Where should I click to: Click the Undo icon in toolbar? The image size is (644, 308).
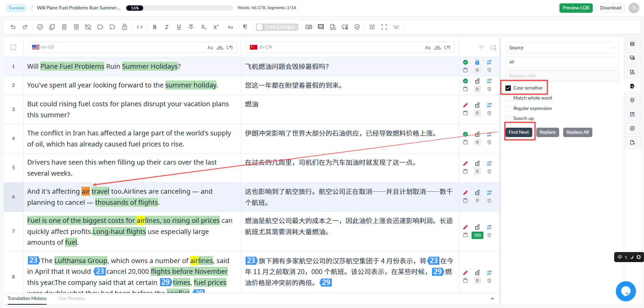click(x=13, y=27)
